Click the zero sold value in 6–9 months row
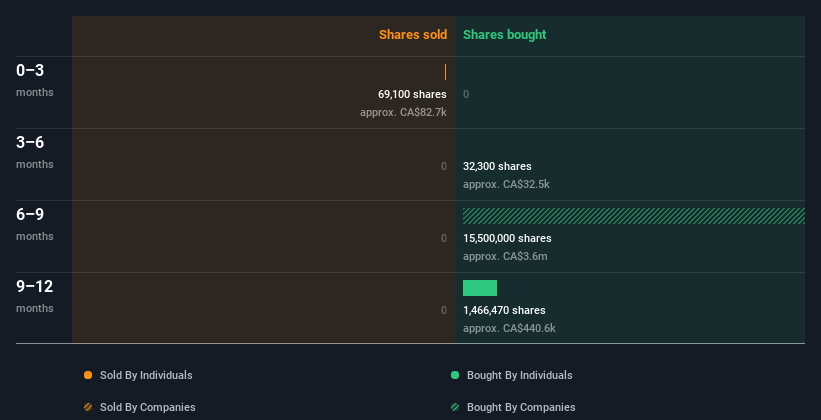The width and height of the screenshot is (821, 420). 444,238
